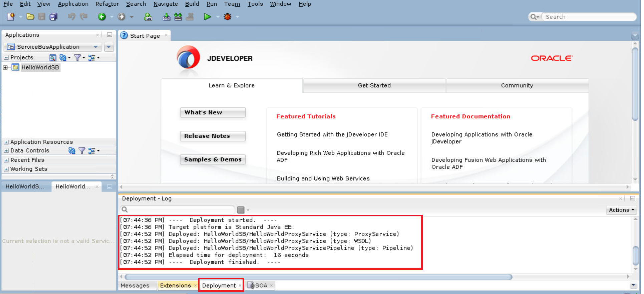This screenshot has width=644, height=294.
Task: Open the application menu arrow beside ServiceBusApplication
Action: point(109,47)
